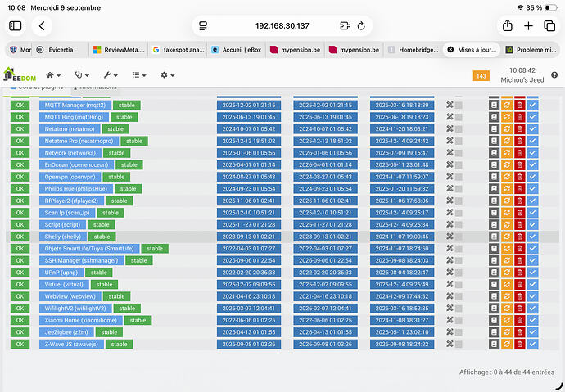Click the Michou's Jeed name text
Image resolution: width=565 pixels, height=392 pixels.
coord(522,80)
